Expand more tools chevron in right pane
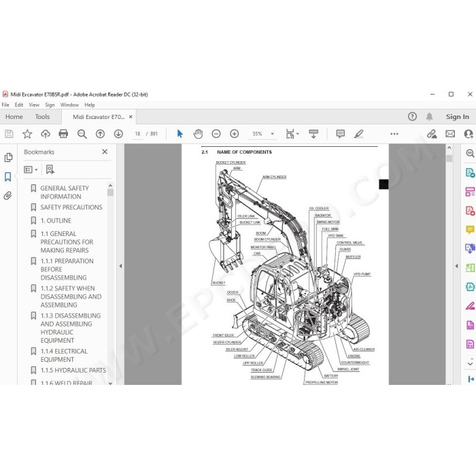 pos(470,363)
